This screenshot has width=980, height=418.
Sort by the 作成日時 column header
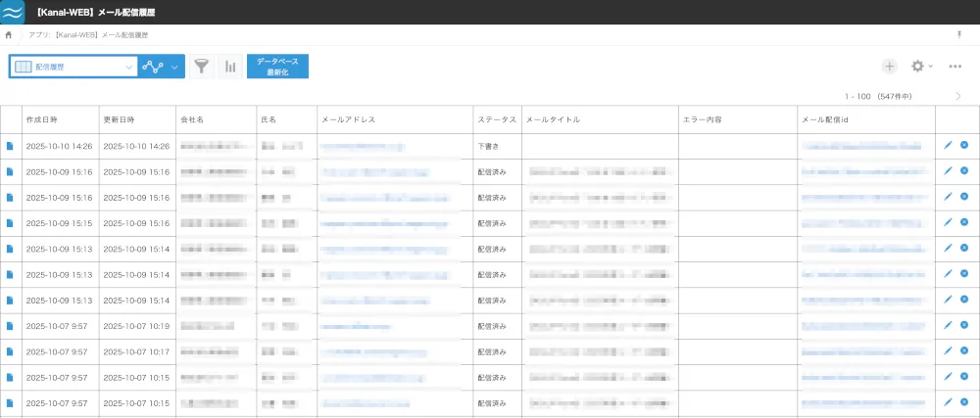[42, 119]
